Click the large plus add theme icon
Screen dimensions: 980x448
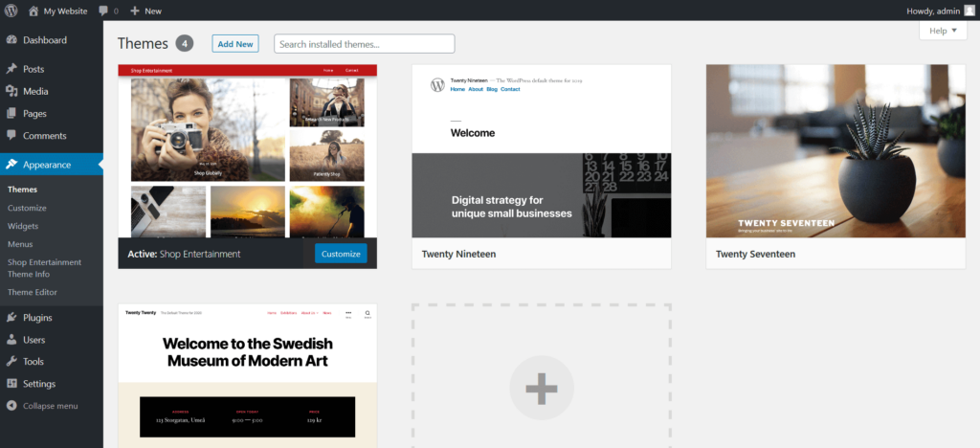click(542, 388)
